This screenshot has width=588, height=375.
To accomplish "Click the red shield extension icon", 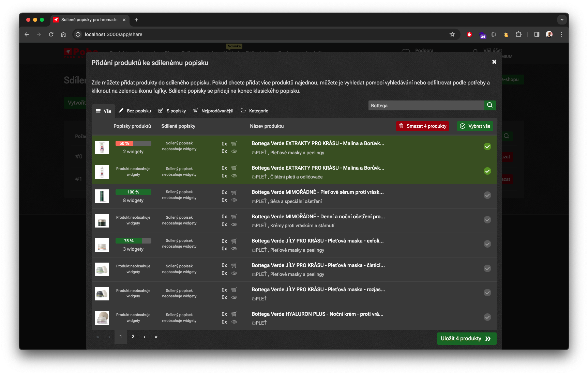I will (x=469, y=34).
